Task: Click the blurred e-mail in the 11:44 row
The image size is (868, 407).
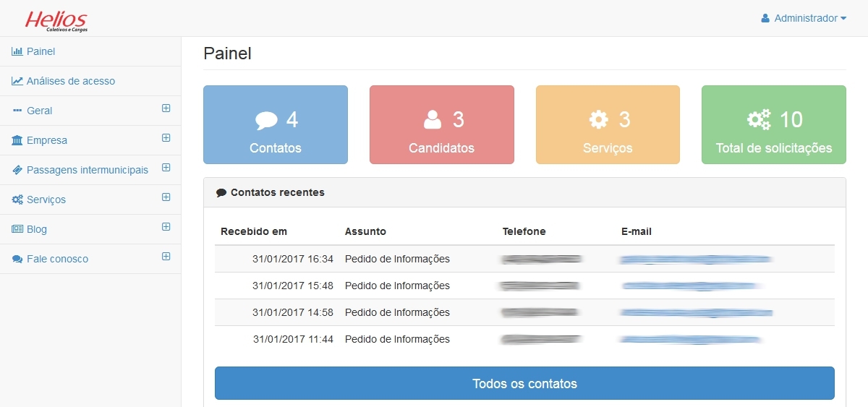Action: pyautogui.click(x=692, y=339)
